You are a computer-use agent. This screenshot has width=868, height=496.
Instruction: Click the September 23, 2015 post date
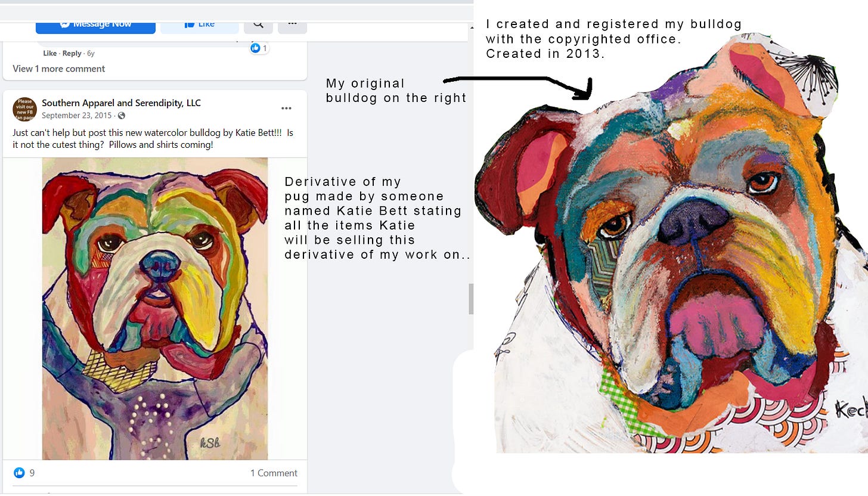(x=77, y=115)
